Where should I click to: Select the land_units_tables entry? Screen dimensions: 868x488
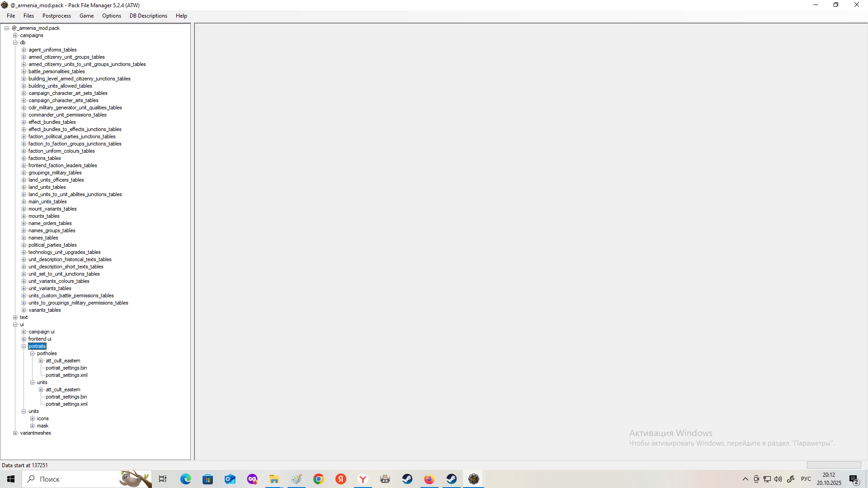click(x=47, y=187)
